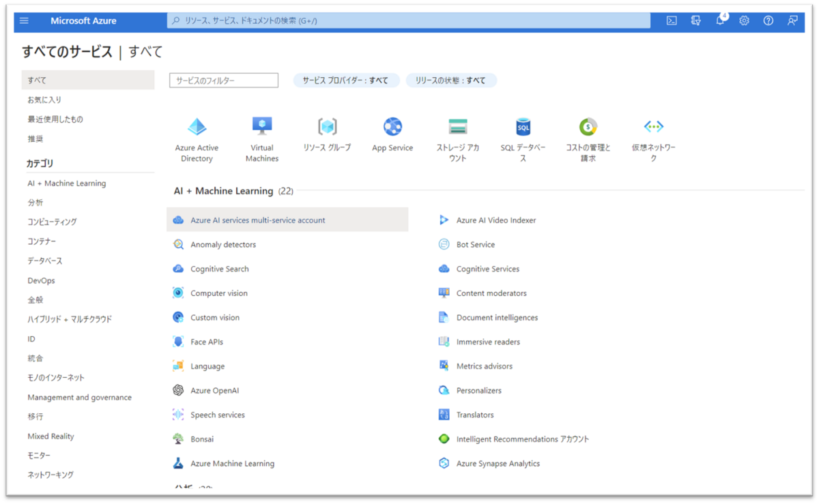The height and width of the screenshot is (504, 819).
Task: Click the Computer vision icon
Action: [x=178, y=293]
